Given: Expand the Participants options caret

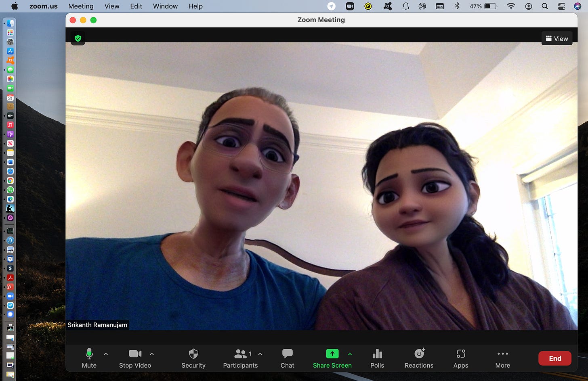Looking at the screenshot, I should tap(260, 354).
